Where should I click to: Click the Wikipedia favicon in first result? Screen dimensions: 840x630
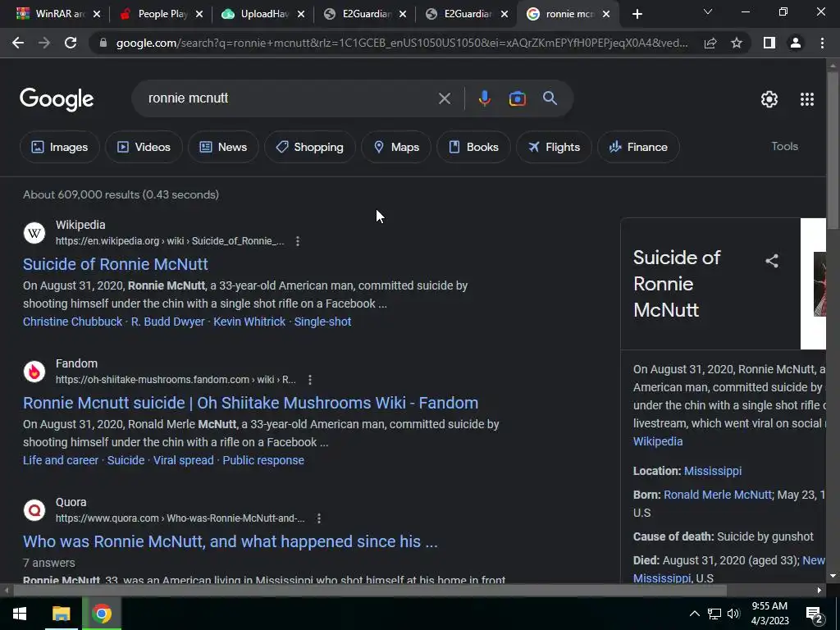click(34, 233)
